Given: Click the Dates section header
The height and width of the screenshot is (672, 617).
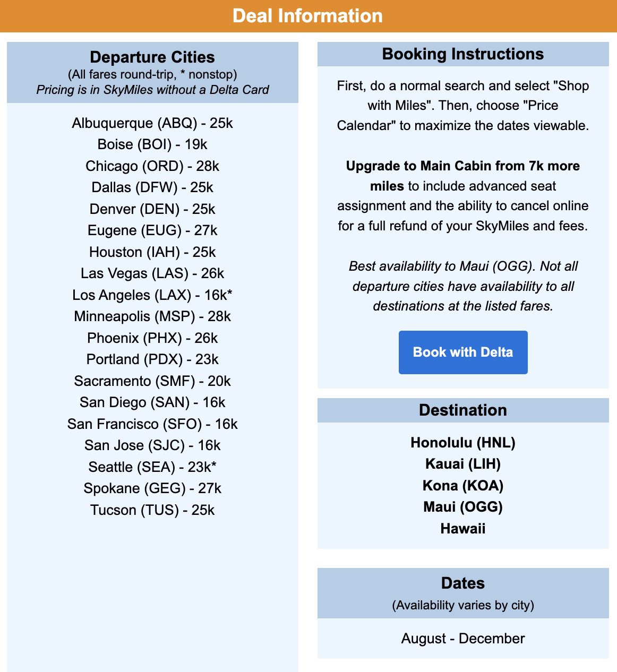Looking at the screenshot, I should click(x=462, y=583).
